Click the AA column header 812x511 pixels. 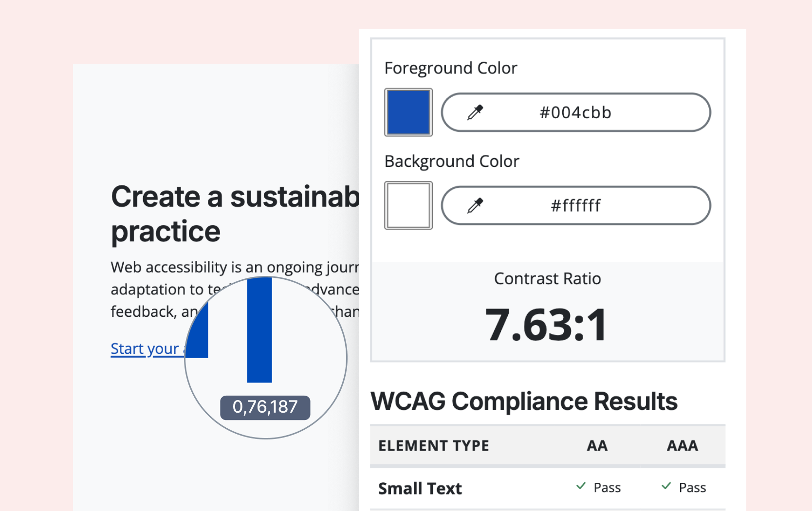point(597,446)
